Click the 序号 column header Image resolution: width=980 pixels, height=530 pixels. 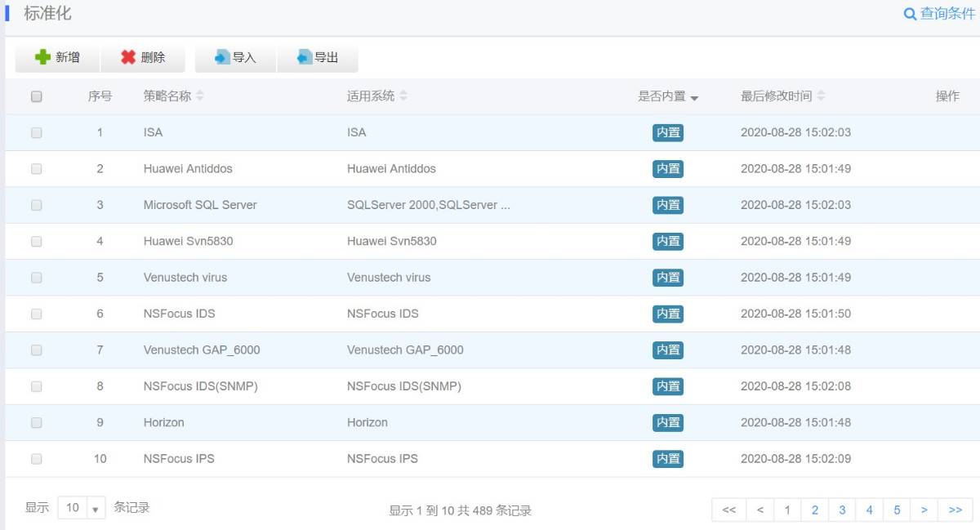click(x=100, y=96)
